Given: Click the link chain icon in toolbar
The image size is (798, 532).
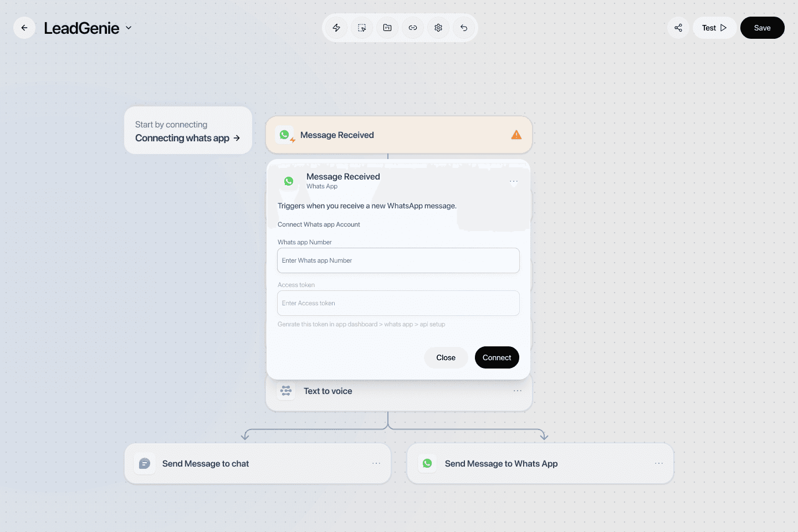Looking at the screenshot, I should pyautogui.click(x=413, y=28).
